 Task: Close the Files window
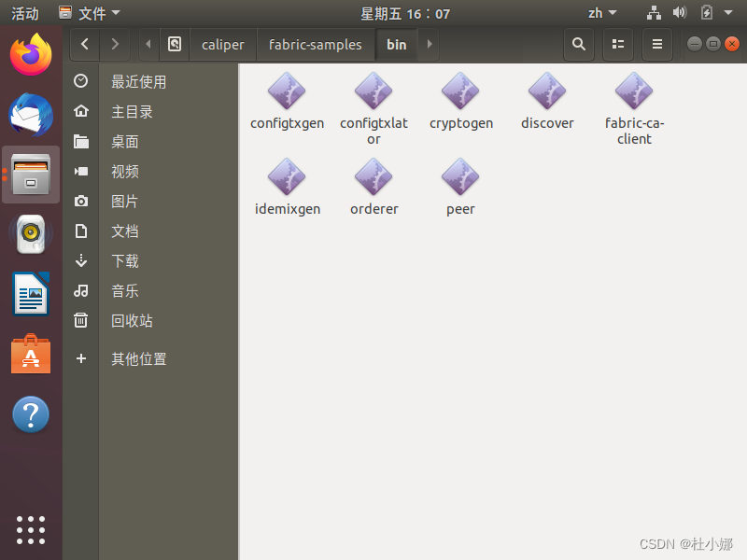pyautogui.click(x=732, y=44)
